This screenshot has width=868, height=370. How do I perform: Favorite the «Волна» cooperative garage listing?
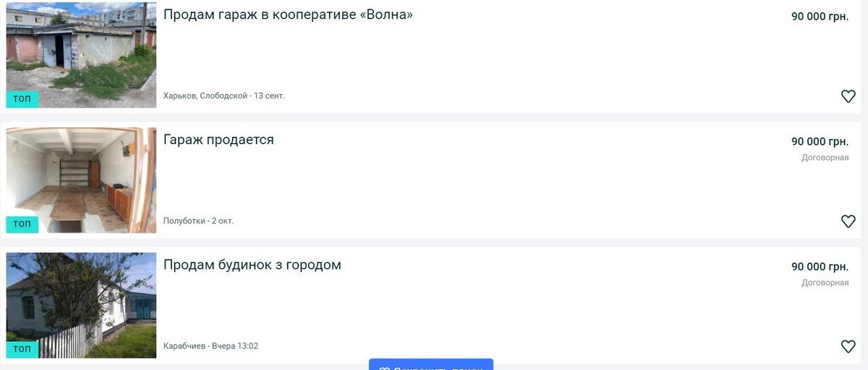pos(848,96)
